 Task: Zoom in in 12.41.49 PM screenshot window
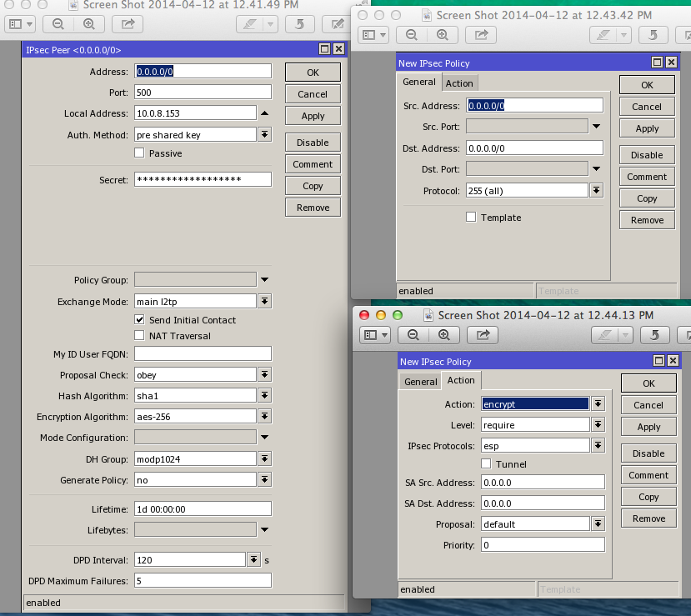pos(89,24)
